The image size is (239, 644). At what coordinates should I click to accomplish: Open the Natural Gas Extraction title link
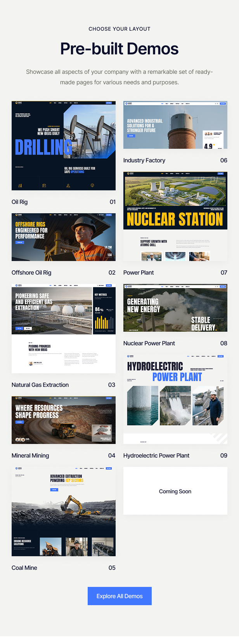pyautogui.click(x=40, y=385)
